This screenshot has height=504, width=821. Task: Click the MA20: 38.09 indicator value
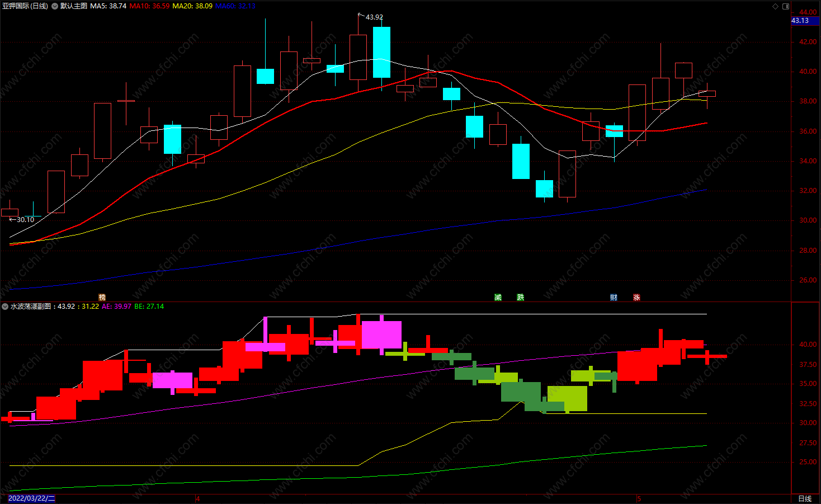192,6
